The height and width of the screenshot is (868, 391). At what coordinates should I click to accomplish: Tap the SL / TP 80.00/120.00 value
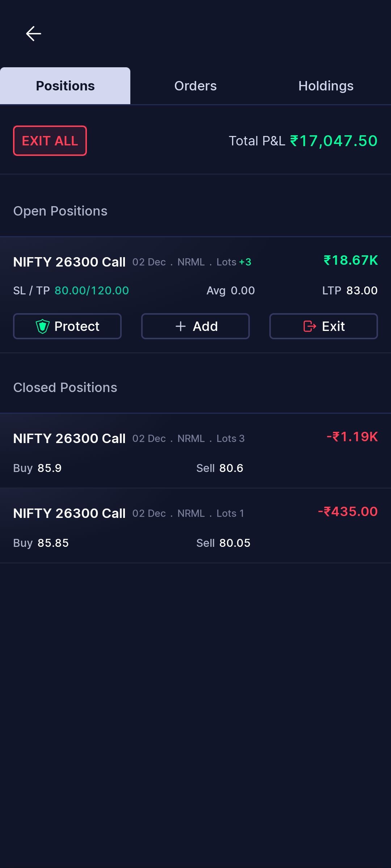click(92, 290)
